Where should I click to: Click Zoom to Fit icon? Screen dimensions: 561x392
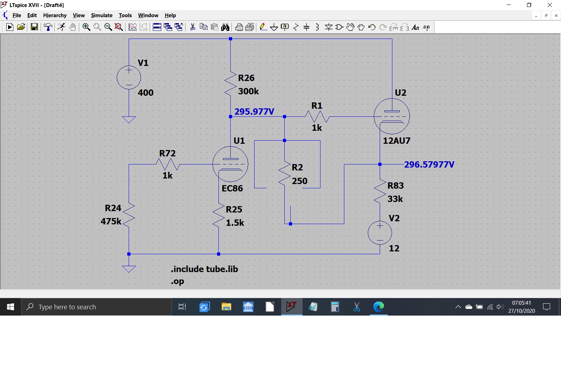click(119, 27)
